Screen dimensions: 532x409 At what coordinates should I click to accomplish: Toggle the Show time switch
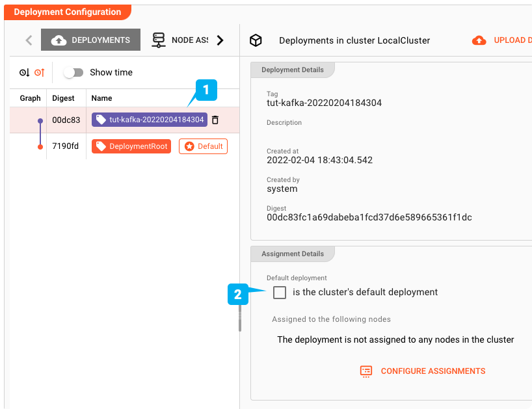click(73, 72)
